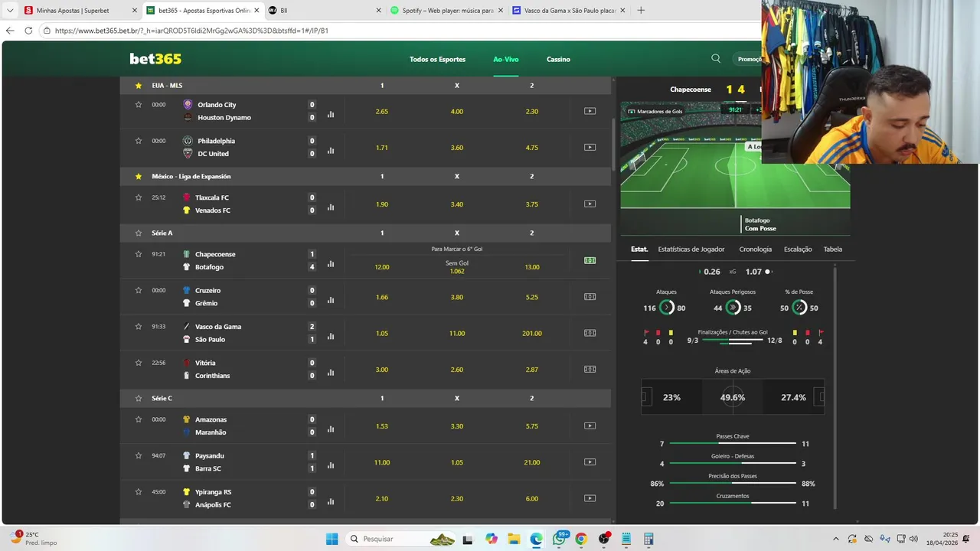980x551 pixels.
Task: Open browser tab search dropdown chevron
Action: 10,11
